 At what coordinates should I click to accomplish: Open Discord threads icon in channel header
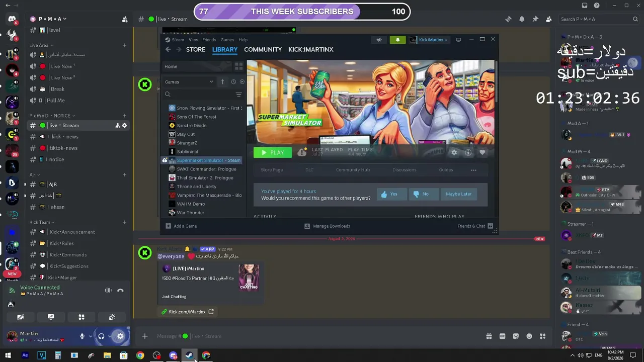[508, 19]
